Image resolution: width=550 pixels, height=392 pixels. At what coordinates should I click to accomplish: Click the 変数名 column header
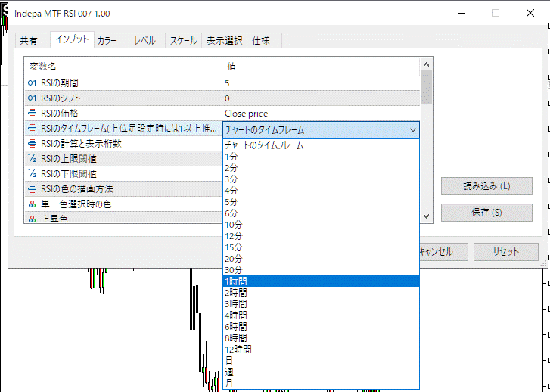(x=123, y=67)
